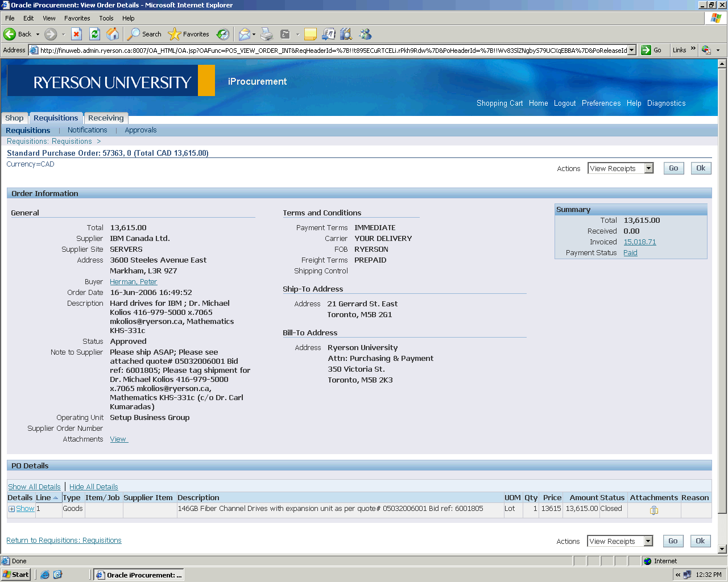Open the History toolbar icon
The height and width of the screenshot is (582, 728).
tap(223, 34)
